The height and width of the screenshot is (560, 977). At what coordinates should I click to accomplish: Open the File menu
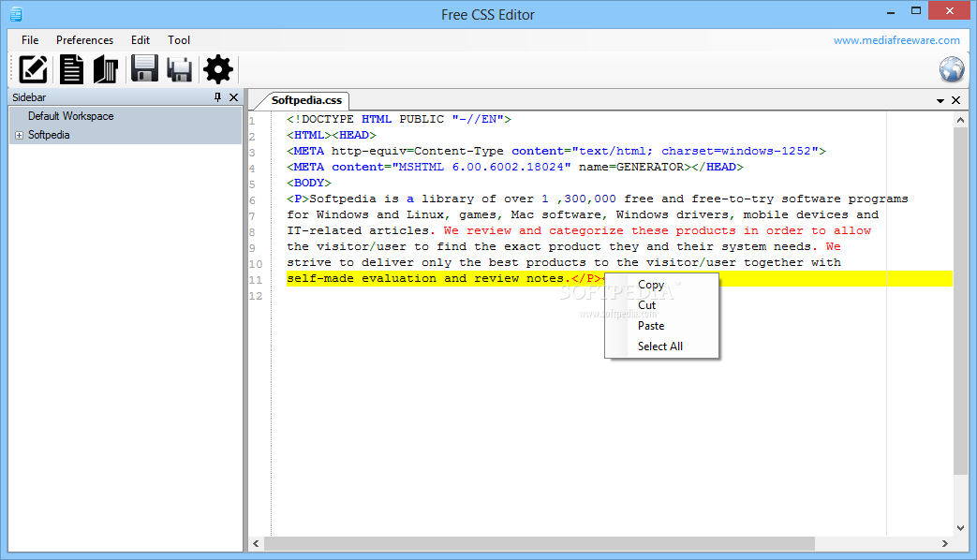[x=30, y=40]
